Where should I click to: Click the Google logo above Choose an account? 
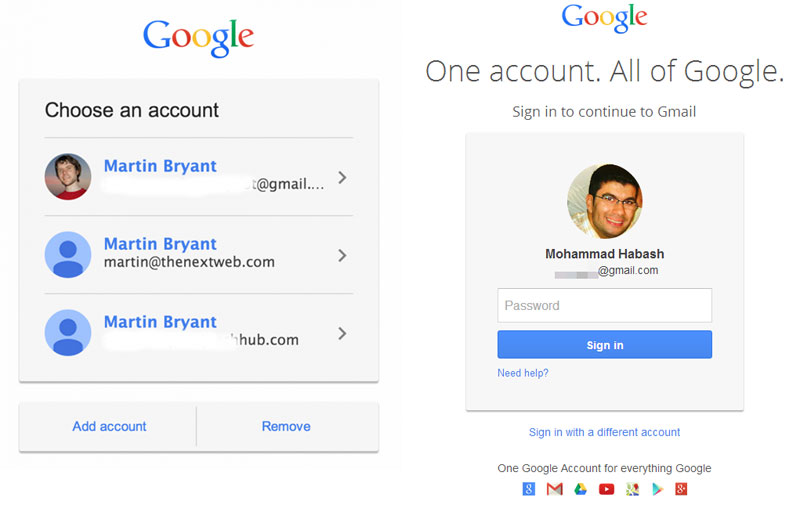point(198,38)
